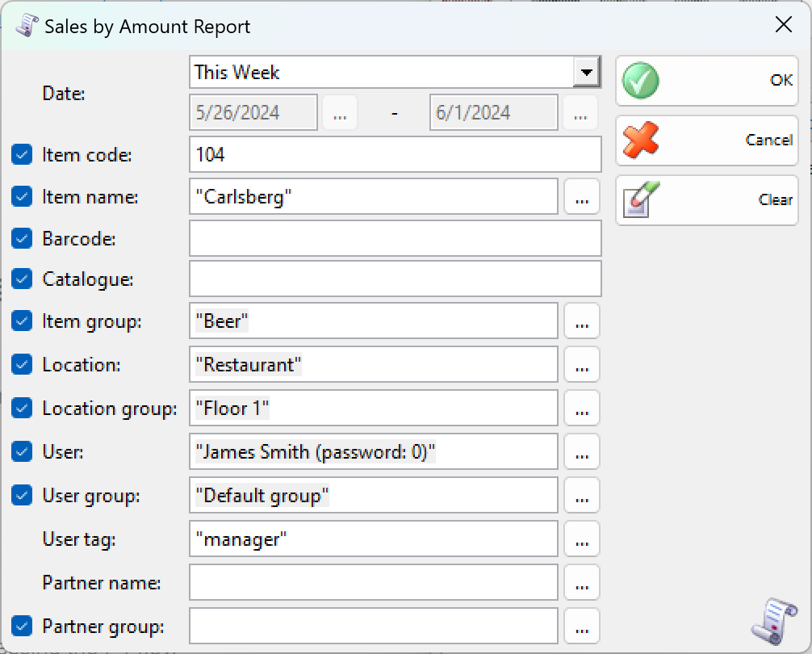Click the Location field with "Restaurant"
The height and width of the screenshot is (654, 812).
click(x=374, y=364)
